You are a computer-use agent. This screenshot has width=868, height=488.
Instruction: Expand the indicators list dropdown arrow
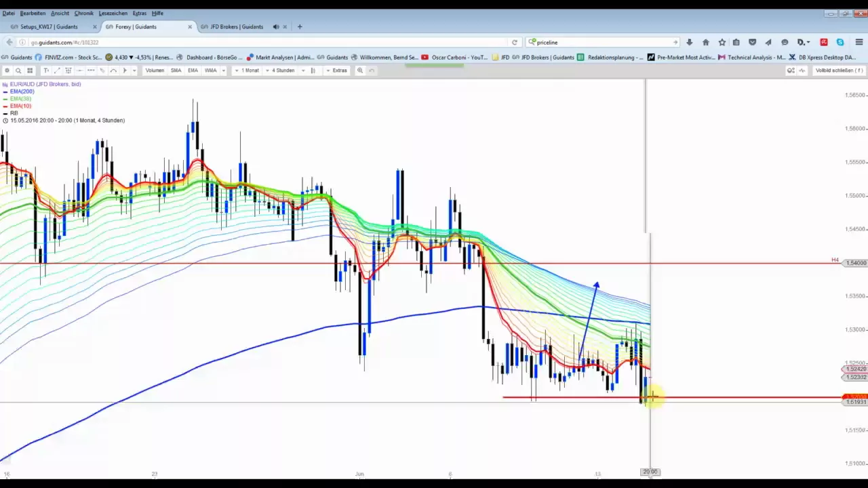point(224,70)
